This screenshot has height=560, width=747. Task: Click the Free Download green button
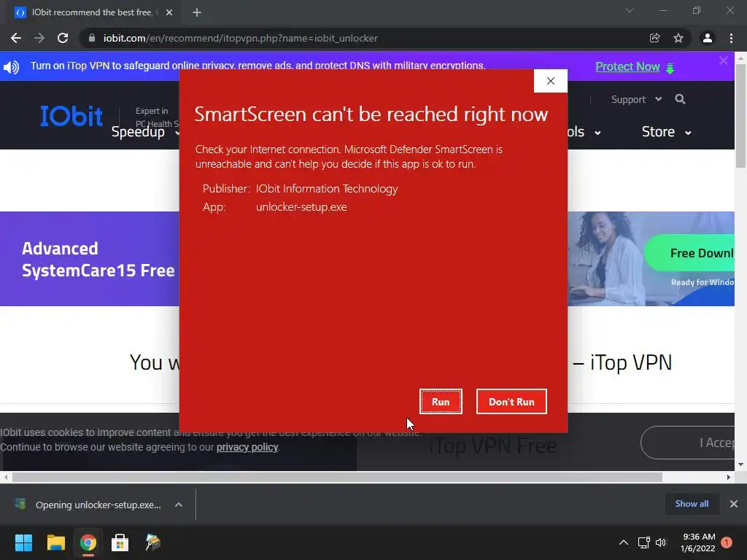pyautogui.click(x=690, y=253)
